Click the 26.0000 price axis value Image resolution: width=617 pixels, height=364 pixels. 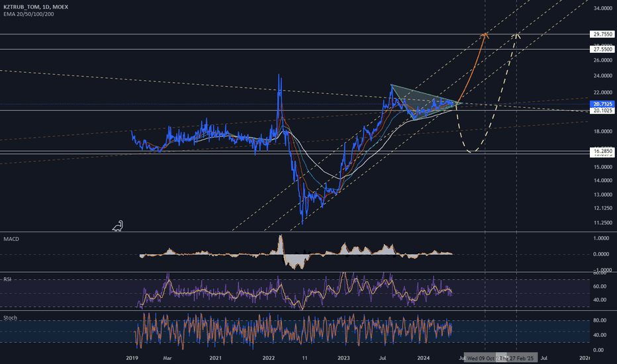[603, 60]
